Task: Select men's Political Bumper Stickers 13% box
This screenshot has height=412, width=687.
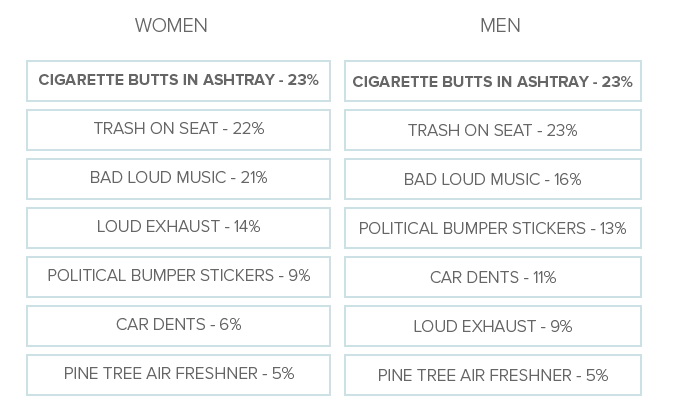Action: (492, 229)
